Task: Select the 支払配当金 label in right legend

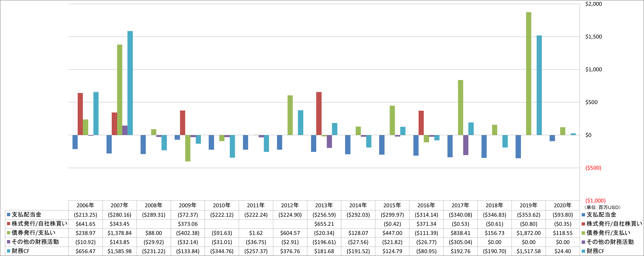Action: pyautogui.click(x=601, y=215)
